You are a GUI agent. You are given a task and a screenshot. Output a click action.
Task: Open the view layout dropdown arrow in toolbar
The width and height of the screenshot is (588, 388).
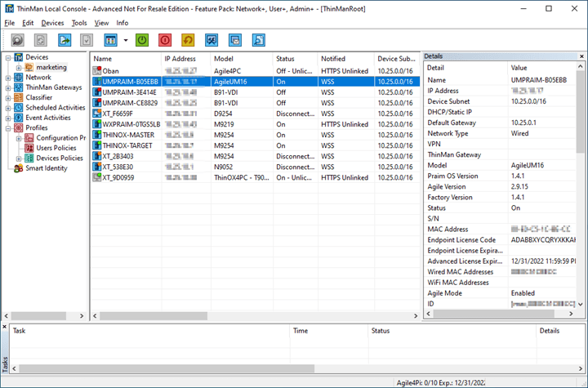point(125,40)
